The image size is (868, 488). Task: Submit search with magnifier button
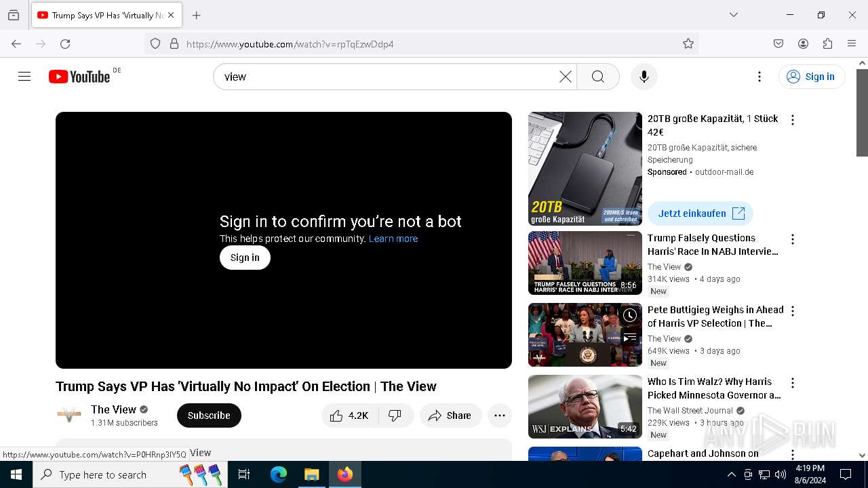597,77
